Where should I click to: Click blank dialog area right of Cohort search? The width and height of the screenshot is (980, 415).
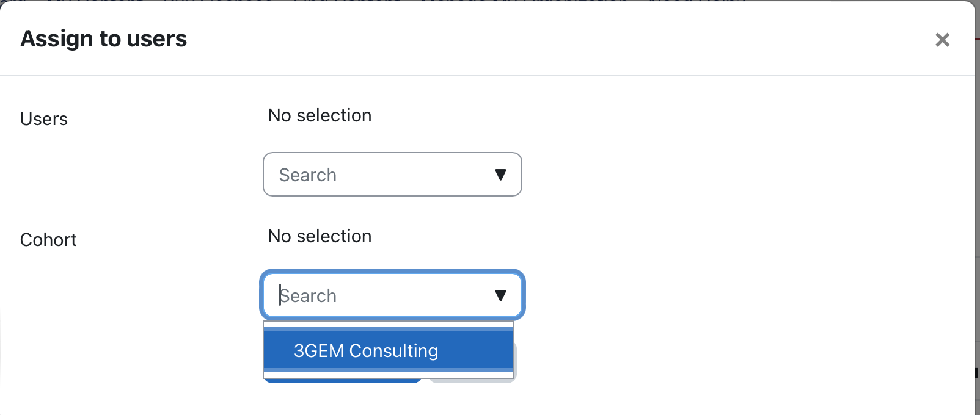point(733,296)
